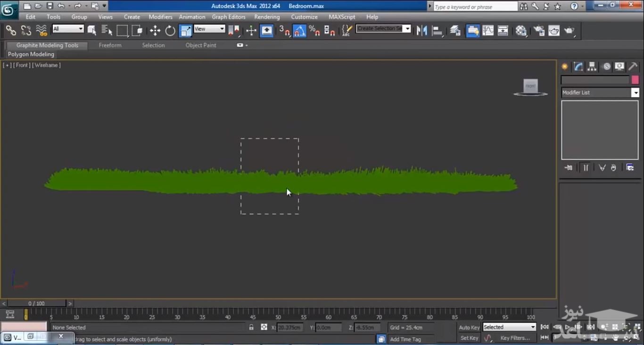Open Key Filters dialog
644x345 pixels.
point(515,338)
